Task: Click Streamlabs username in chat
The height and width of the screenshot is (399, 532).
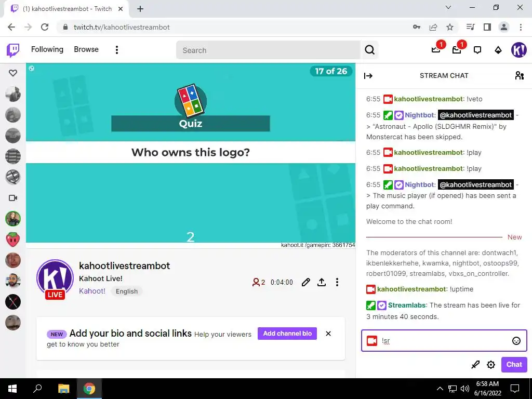Action: 407,305
